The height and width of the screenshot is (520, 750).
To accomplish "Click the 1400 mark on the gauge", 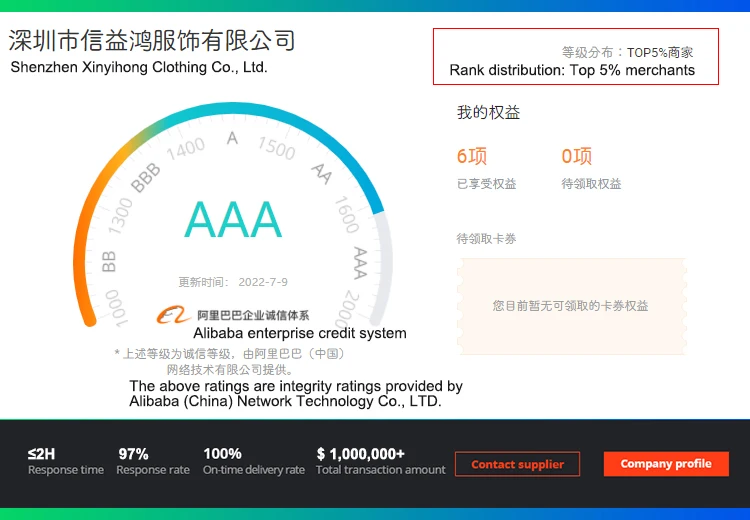I will (186, 149).
